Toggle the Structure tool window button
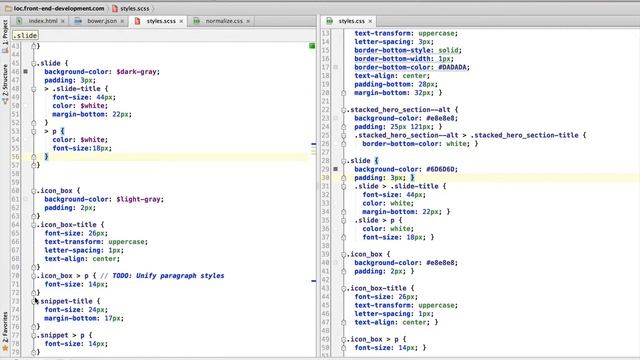640x360 pixels. pyautogui.click(x=5, y=84)
